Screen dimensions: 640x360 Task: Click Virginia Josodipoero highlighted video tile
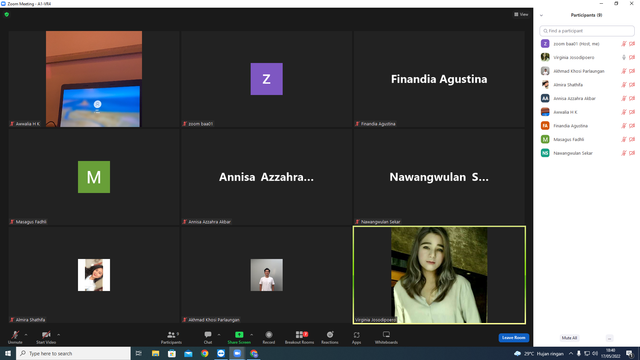tap(439, 275)
